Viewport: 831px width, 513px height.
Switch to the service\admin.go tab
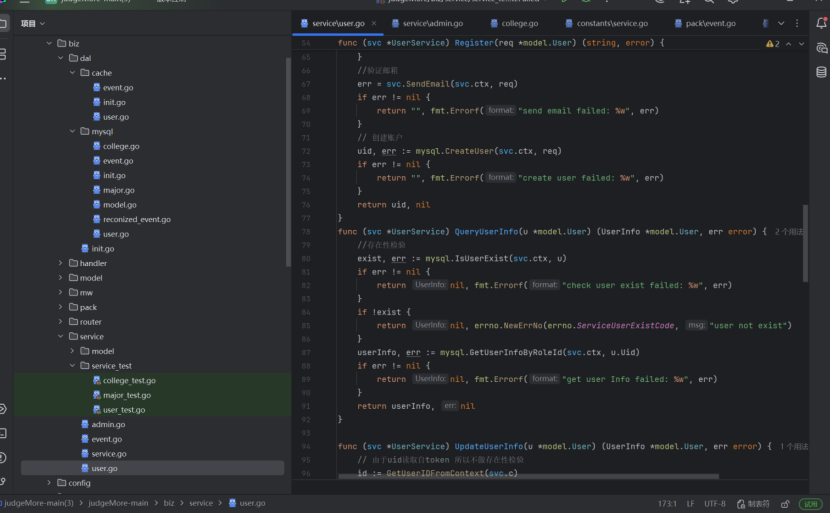point(427,23)
